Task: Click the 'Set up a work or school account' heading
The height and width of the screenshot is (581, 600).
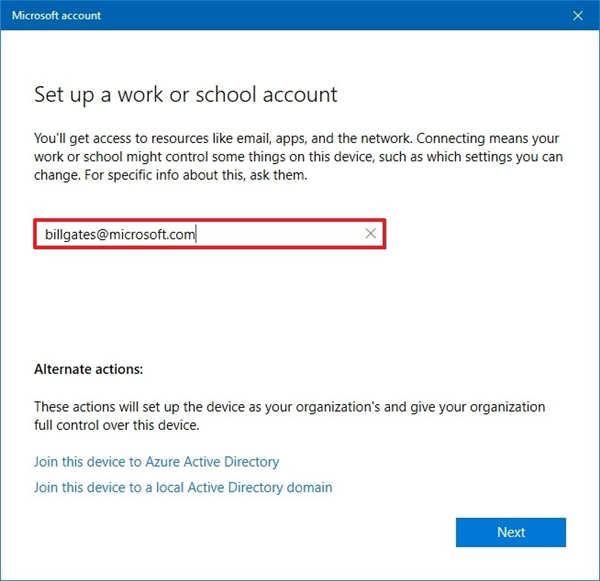Action: (186, 95)
